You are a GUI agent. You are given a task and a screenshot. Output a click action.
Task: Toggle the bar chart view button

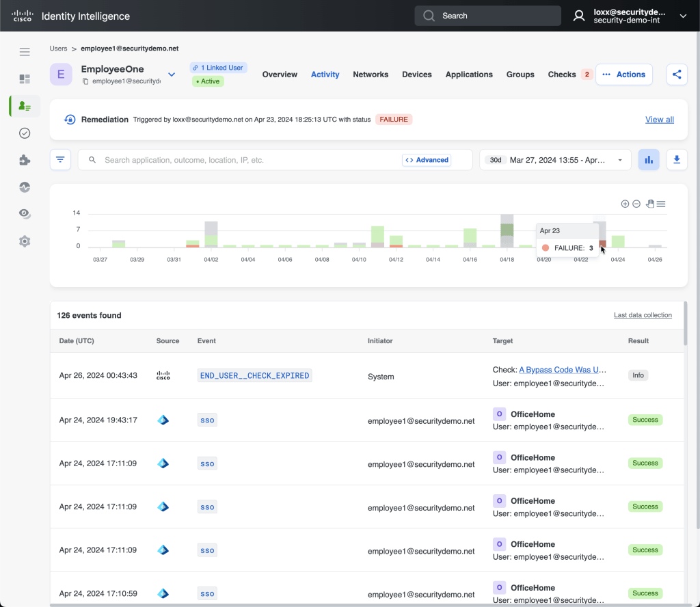(648, 160)
